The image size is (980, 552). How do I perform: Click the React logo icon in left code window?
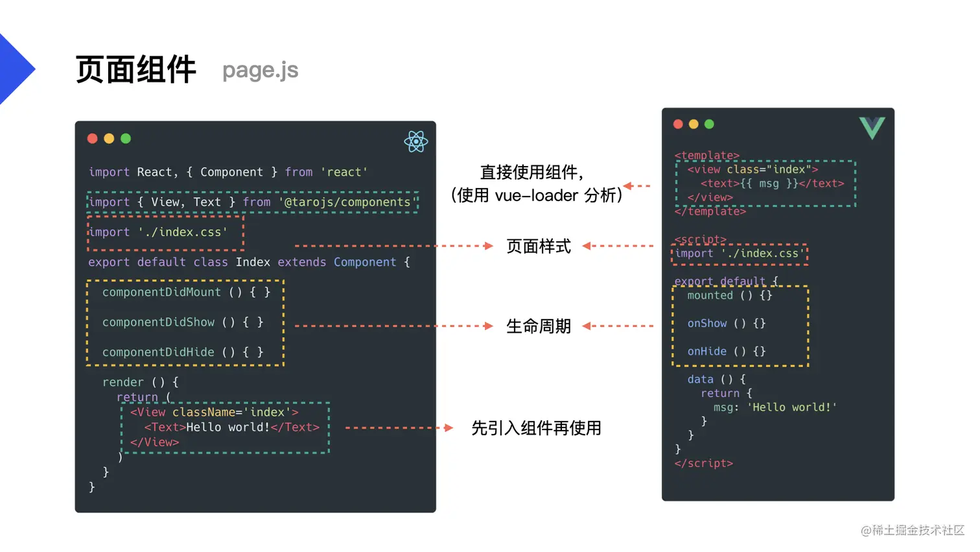click(x=415, y=141)
